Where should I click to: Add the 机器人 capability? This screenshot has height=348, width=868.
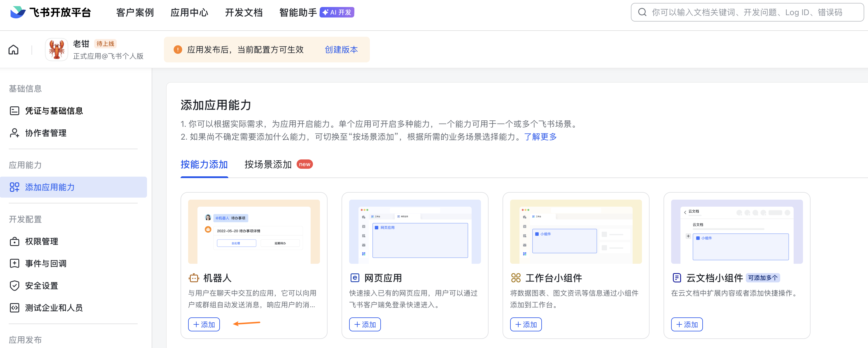coord(204,324)
